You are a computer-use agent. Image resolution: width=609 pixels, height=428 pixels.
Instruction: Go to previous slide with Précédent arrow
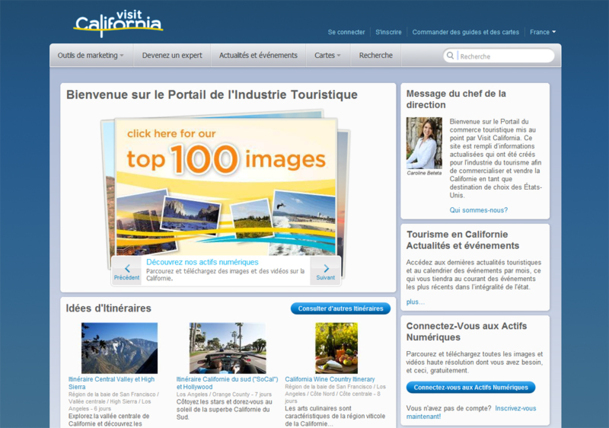click(x=126, y=270)
